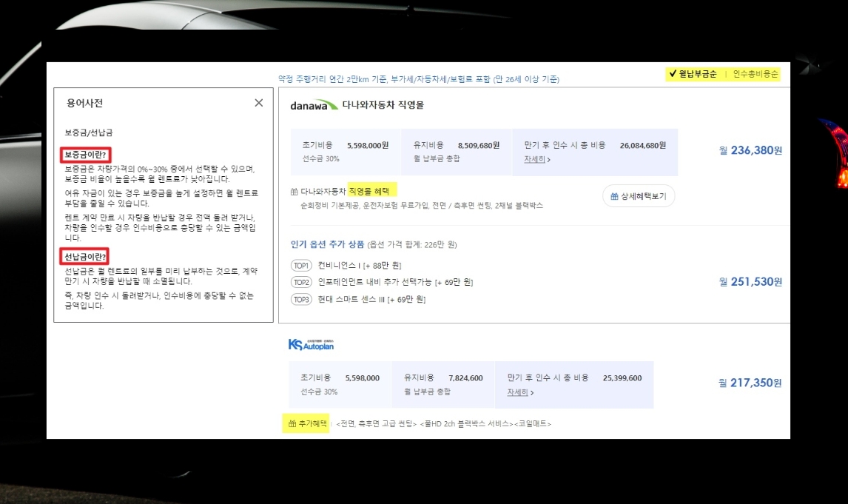Select 컨비니언스 I [+ 88만 원] option

[x=360, y=266]
